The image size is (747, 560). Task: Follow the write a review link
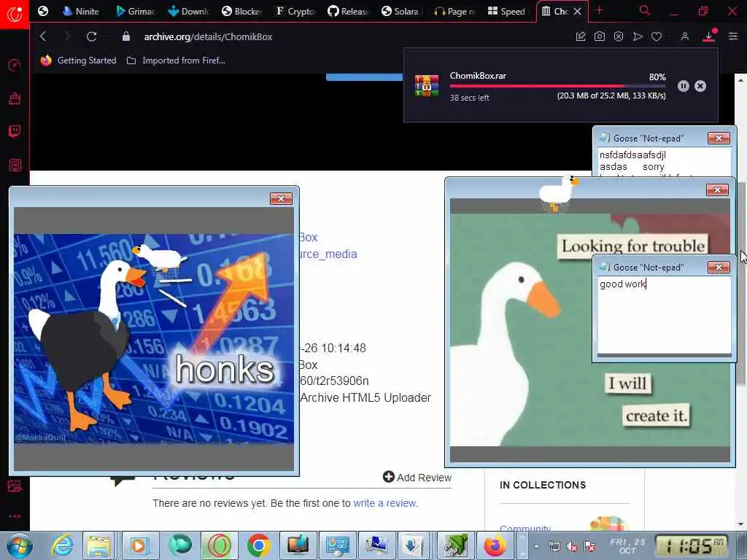tap(385, 503)
